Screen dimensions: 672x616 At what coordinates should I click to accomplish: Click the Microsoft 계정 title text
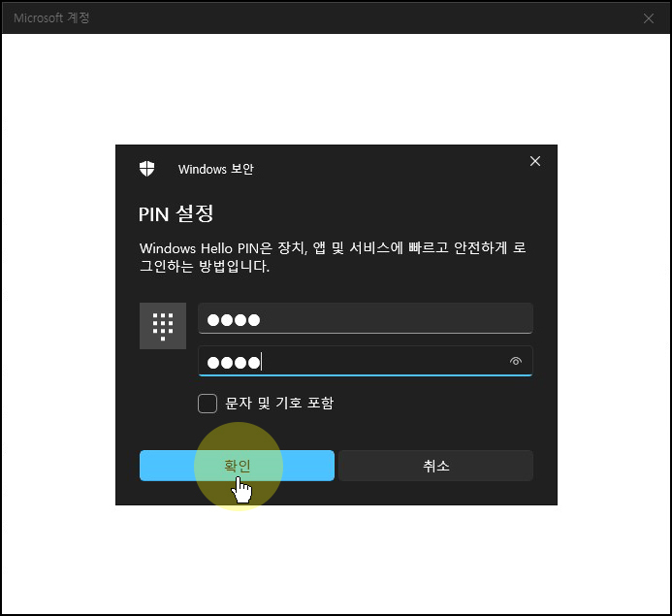point(51,18)
